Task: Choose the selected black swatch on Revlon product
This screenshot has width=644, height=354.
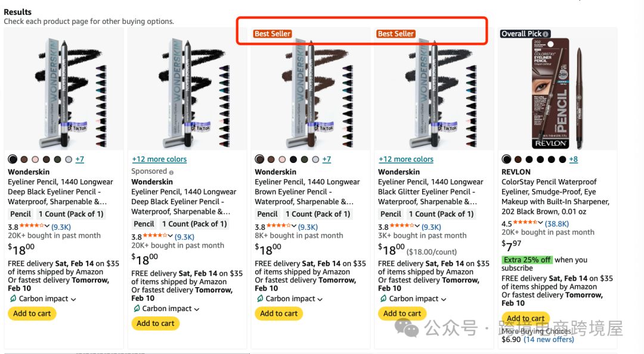Action: coord(506,159)
